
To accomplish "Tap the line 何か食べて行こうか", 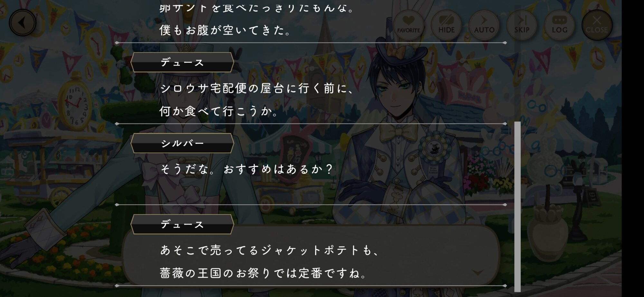I will coord(219,111).
